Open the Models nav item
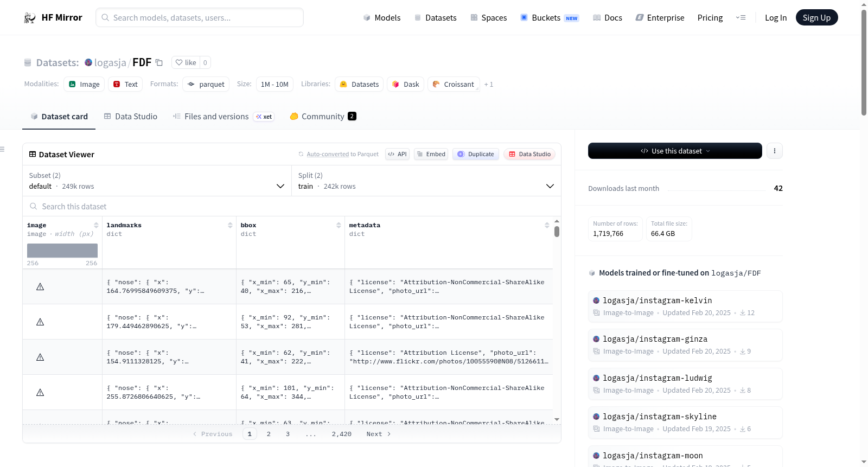Viewport: 868px width, 467px height. (382, 18)
